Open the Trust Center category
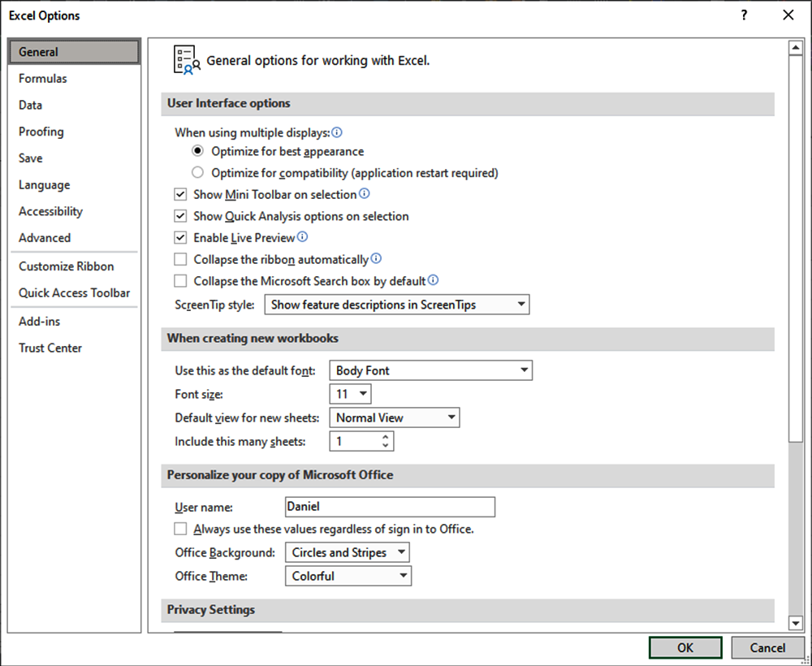 point(50,348)
